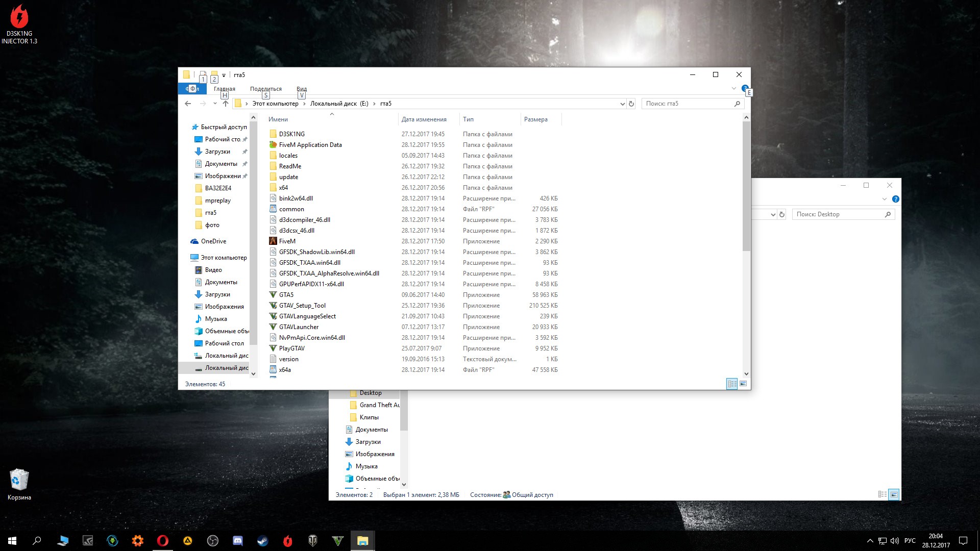This screenshot has height=551, width=980.
Task: Click the volume icon in system tray
Action: tap(894, 541)
